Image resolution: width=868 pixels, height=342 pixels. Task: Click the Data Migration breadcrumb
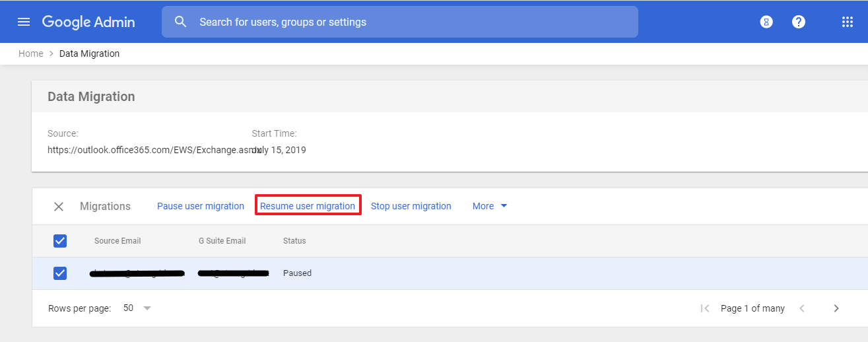[x=89, y=53]
